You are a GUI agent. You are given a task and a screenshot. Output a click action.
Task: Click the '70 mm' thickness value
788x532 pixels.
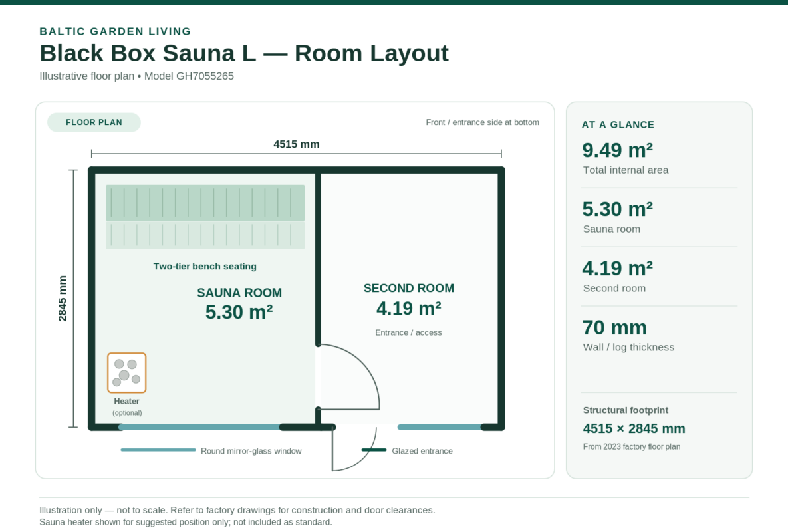click(x=614, y=328)
